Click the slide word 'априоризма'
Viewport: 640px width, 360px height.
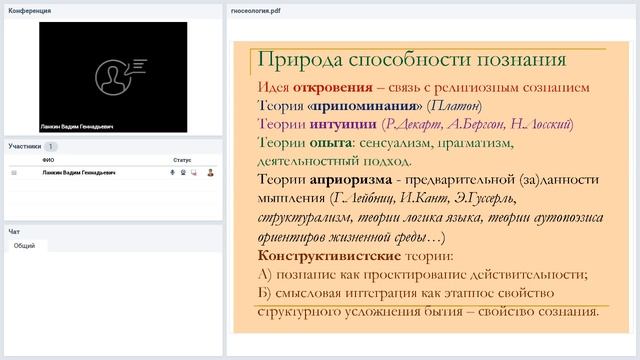coord(351,180)
